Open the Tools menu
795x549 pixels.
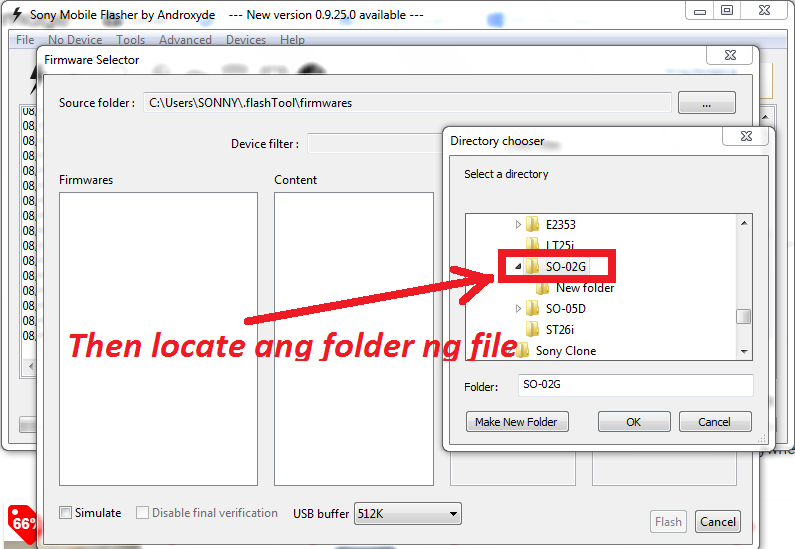(130, 40)
